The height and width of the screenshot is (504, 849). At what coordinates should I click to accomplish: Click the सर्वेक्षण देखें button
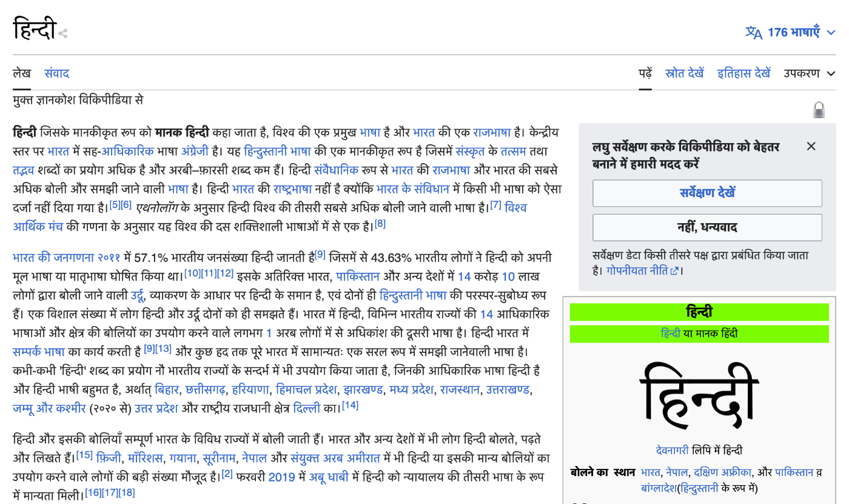(x=707, y=193)
